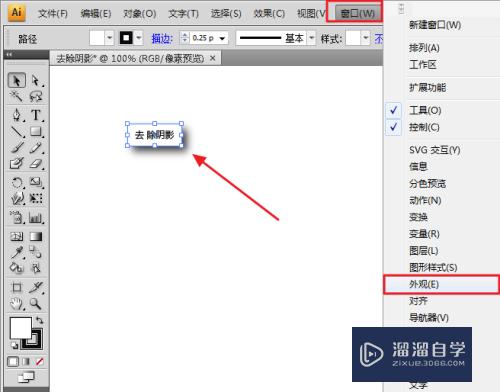The width and height of the screenshot is (500, 392).
Task: Open the 文件(F) menu
Action: pos(53,14)
